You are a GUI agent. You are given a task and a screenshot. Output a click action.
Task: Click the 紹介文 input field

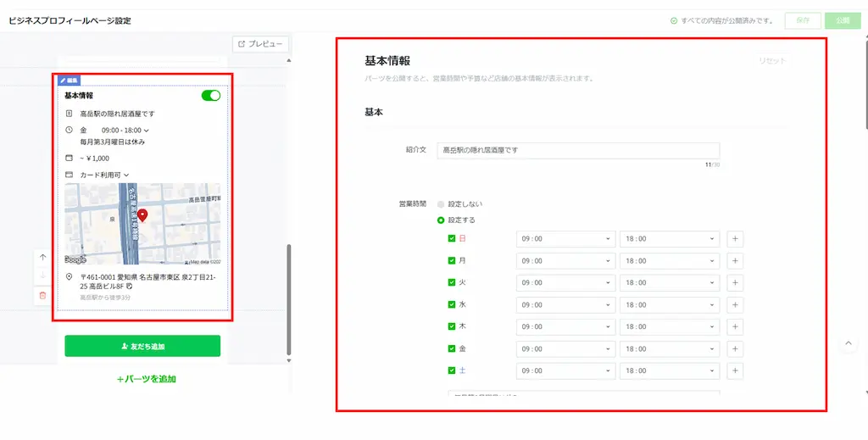click(x=578, y=151)
